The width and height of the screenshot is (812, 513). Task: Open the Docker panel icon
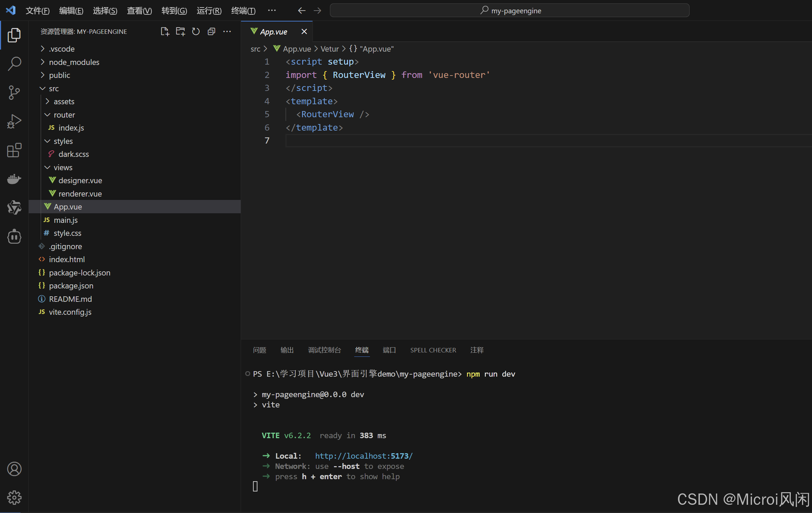click(x=14, y=179)
